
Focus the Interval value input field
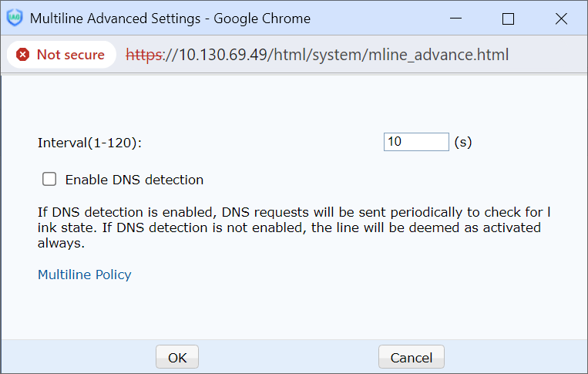pos(415,142)
